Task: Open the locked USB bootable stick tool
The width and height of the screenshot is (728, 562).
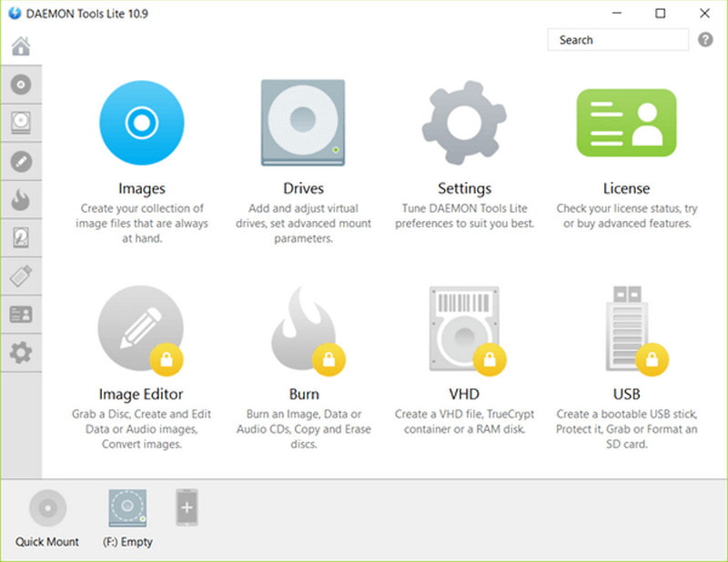Action: (x=626, y=327)
